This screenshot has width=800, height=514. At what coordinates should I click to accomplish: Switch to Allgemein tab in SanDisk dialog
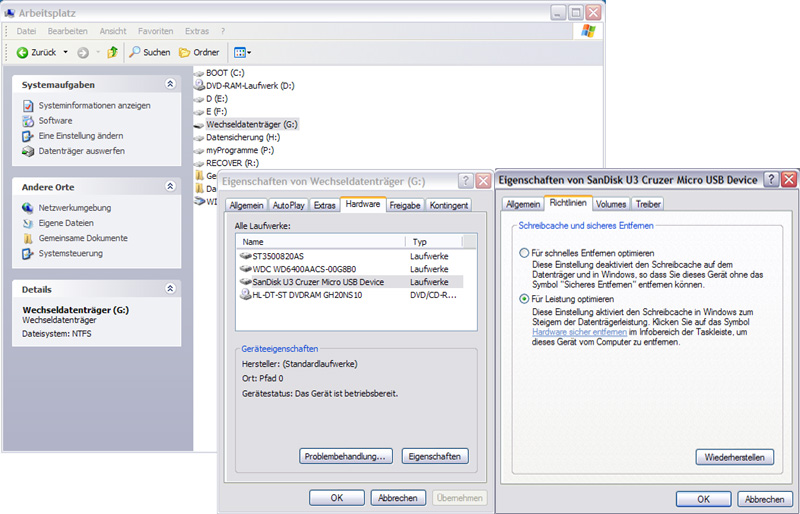point(523,204)
